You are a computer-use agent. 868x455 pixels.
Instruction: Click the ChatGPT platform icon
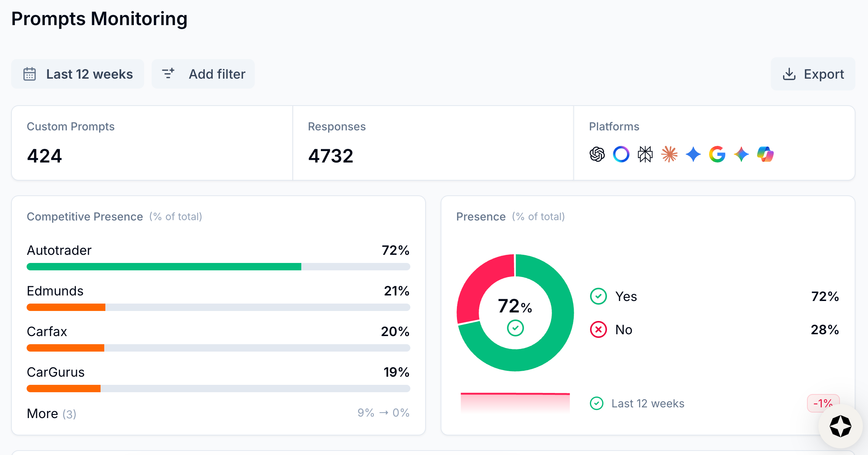(x=597, y=154)
